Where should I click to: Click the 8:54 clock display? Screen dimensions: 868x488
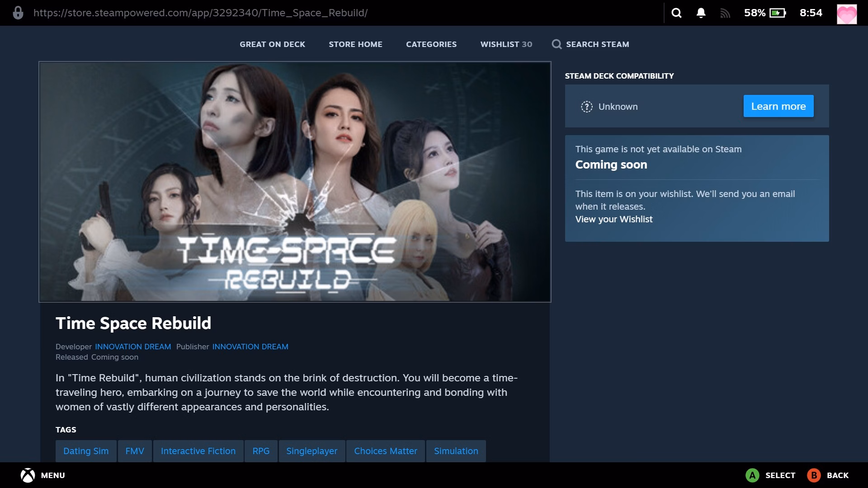coord(811,13)
